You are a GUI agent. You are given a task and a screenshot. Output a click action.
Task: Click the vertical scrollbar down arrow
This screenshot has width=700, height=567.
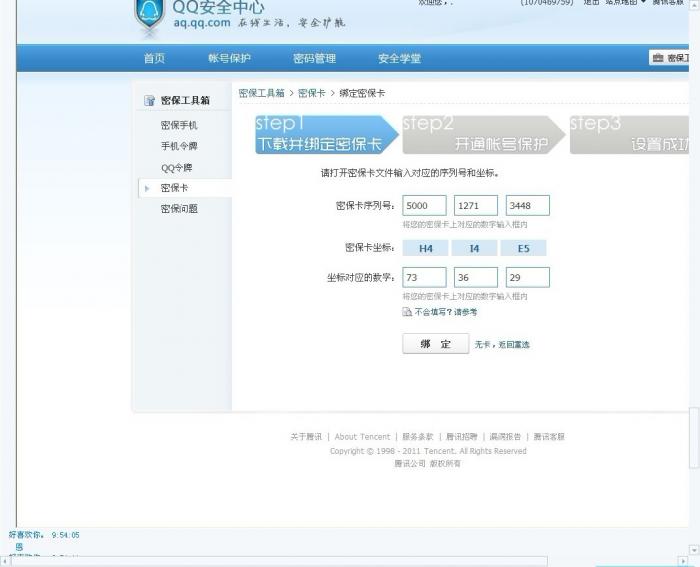coord(694,549)
